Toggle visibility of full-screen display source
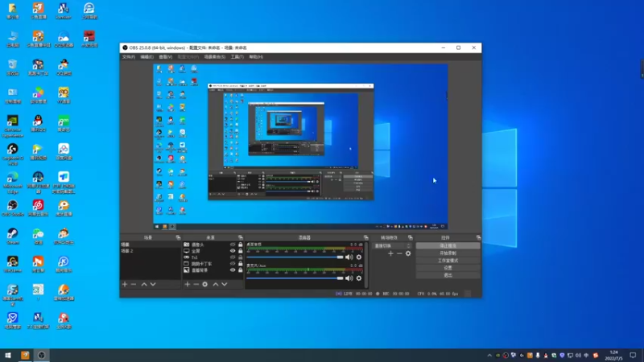644x362 pixels. [x=233, y=251]
